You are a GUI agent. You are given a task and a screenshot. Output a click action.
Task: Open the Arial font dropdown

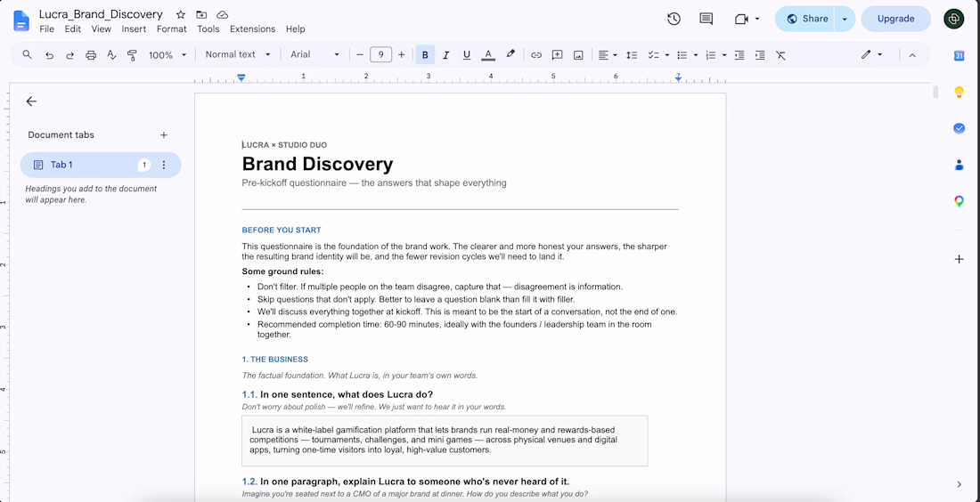click(x=314, y=54)
